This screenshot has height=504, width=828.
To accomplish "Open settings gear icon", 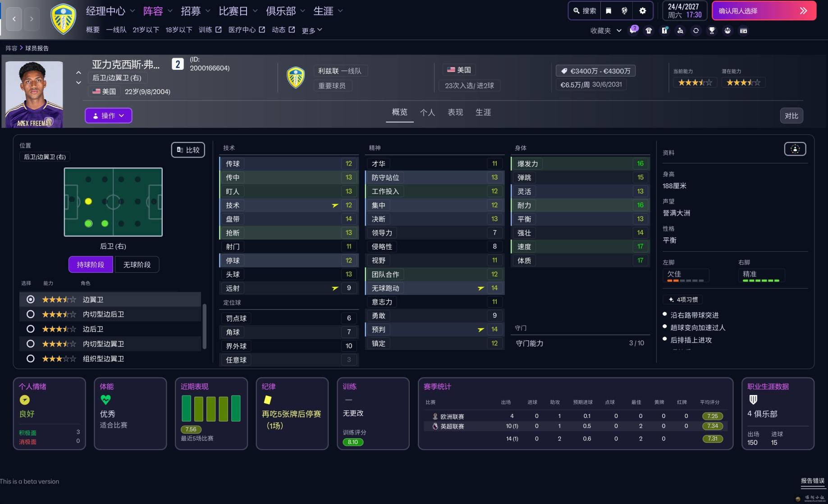I will (x=643, y=11).
